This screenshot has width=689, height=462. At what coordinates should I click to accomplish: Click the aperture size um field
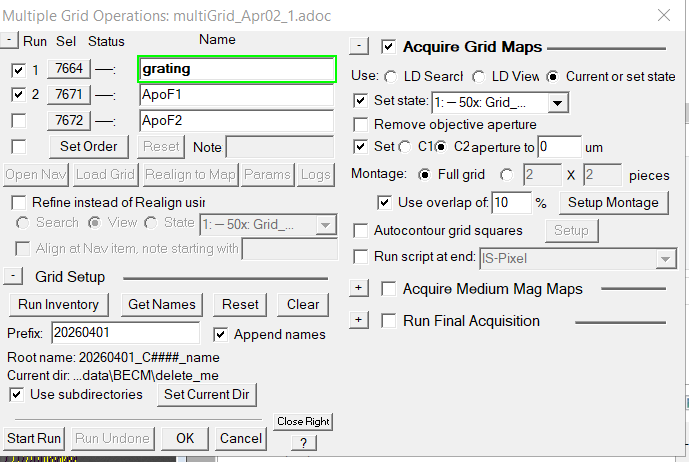[x=559, y=147]
